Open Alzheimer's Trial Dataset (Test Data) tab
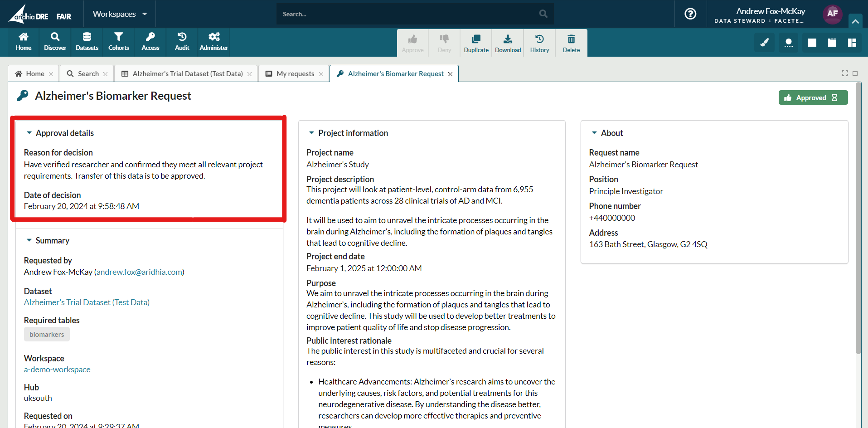The height and width of the screenshot is (428, 868). (x=187, y=74)
